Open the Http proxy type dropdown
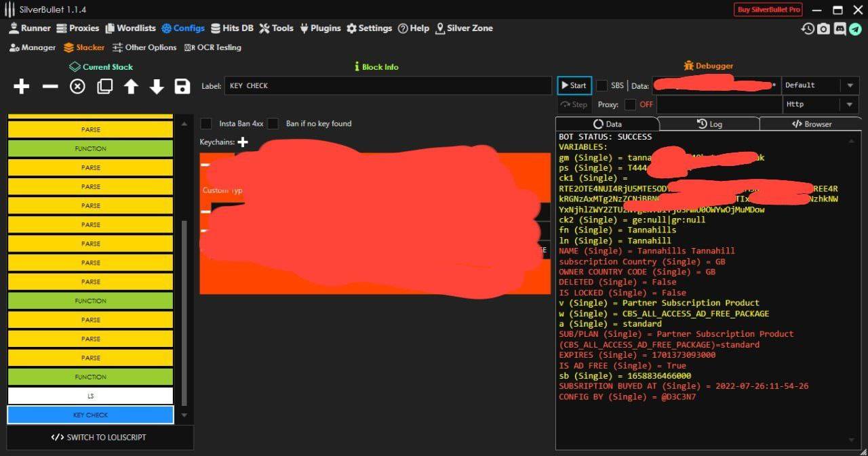 click(x=820, y=104)
